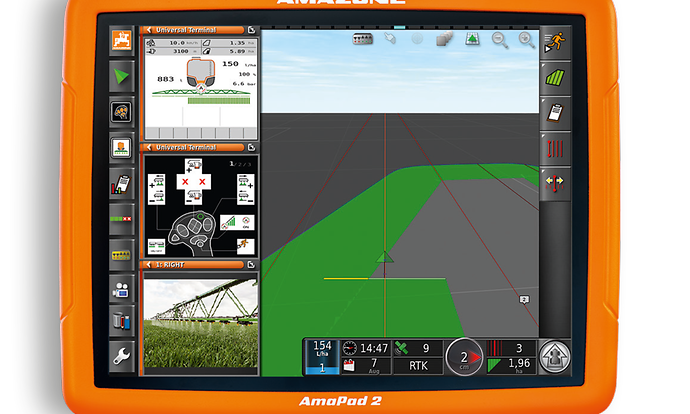Viewport: 690px width, 414px height.
Task: Toggle the map layers view icon
Action: pyautogui.click(x=445, y=39)
